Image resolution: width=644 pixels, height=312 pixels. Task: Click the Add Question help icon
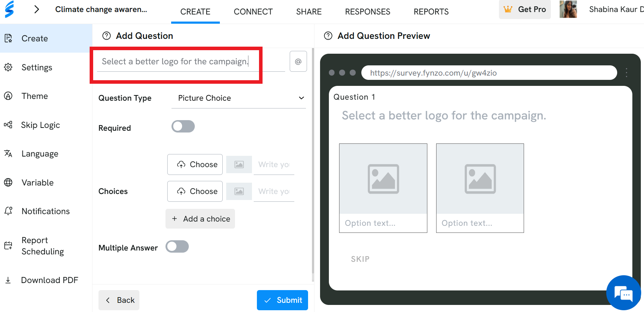(106, 36)
